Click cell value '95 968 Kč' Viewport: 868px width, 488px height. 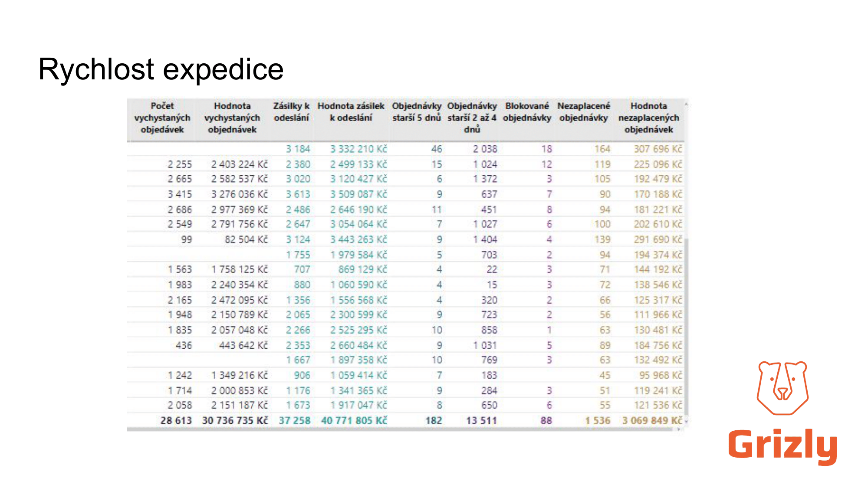click(x=661, y=375)
